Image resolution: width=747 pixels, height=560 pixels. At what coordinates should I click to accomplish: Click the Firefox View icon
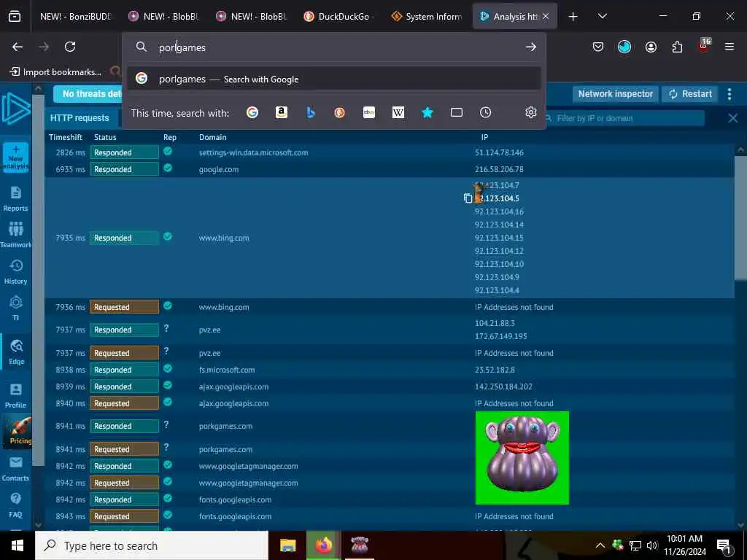tap(15, 16)
